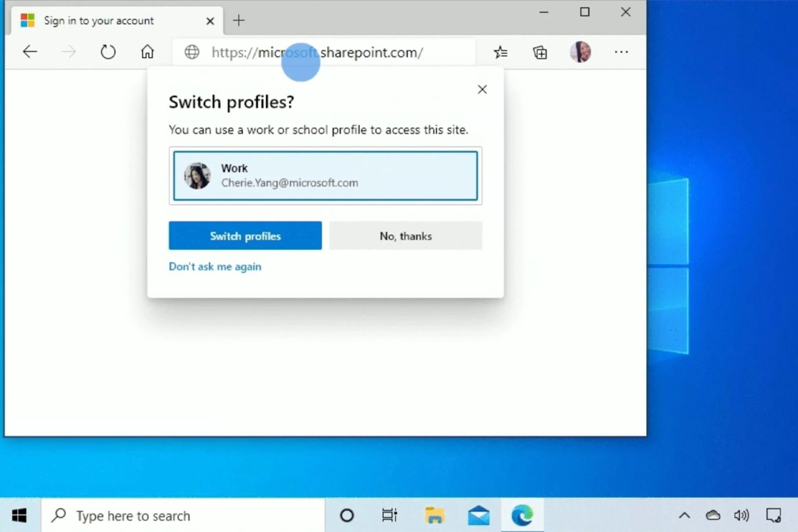Select Microsoft Edge on the taskbar

pos(522,515)
